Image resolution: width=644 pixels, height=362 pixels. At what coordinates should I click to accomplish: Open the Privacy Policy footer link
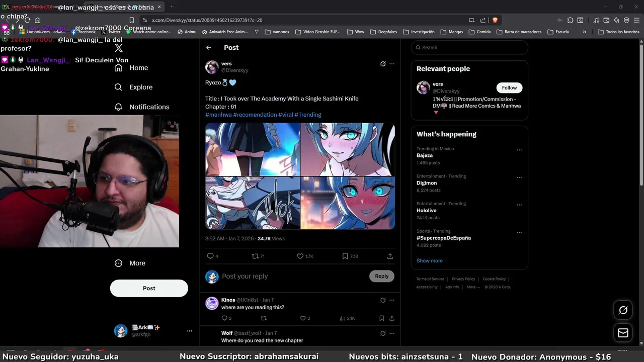point(463,279)
